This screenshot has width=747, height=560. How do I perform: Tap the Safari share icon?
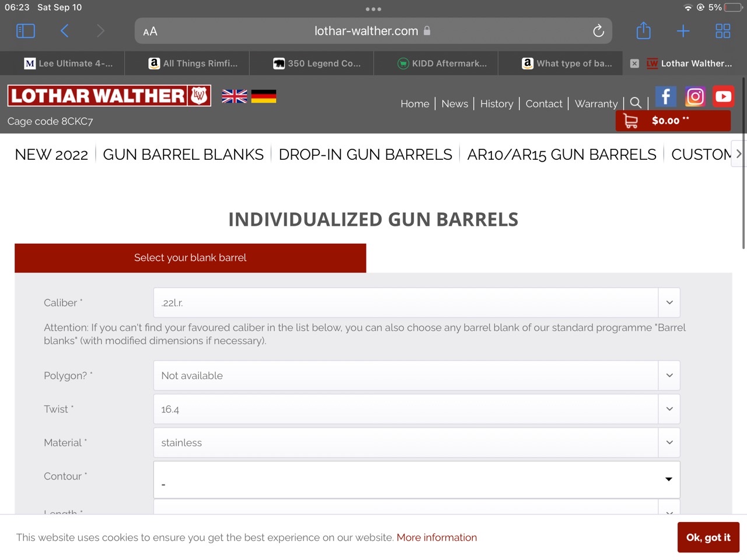643,31
